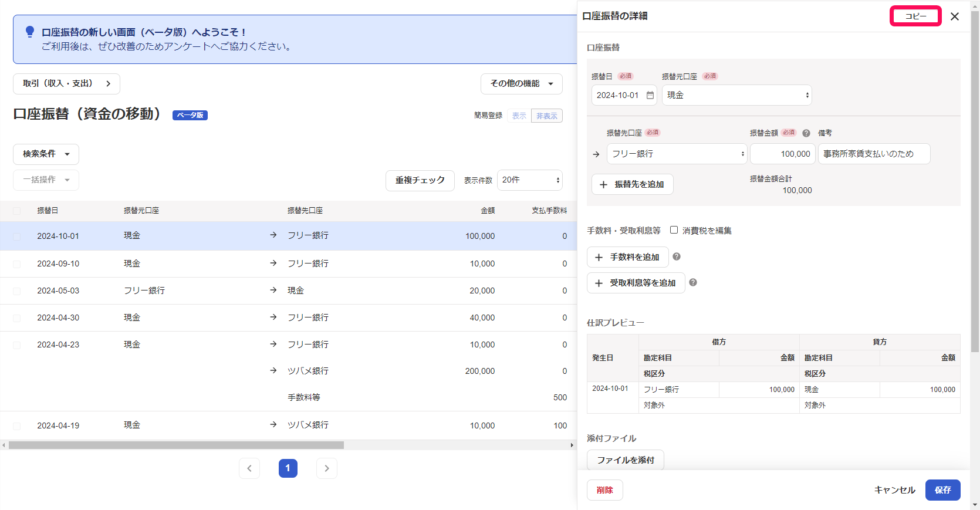Click the 重複チェック button

pyautogui.click(x=420, y=180)
